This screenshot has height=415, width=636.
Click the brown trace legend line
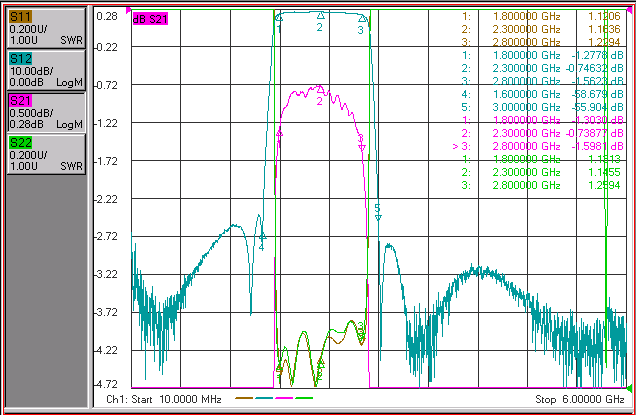[244, 398]
